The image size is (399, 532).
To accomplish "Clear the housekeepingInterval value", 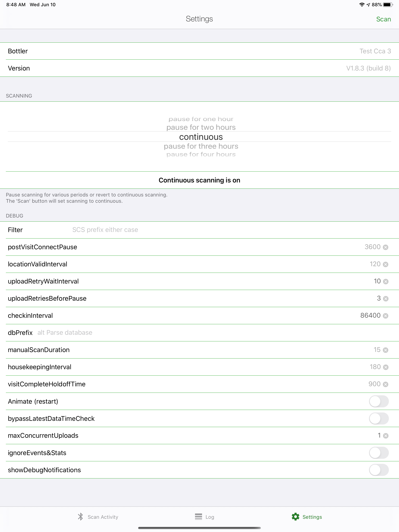I will 386,367.
